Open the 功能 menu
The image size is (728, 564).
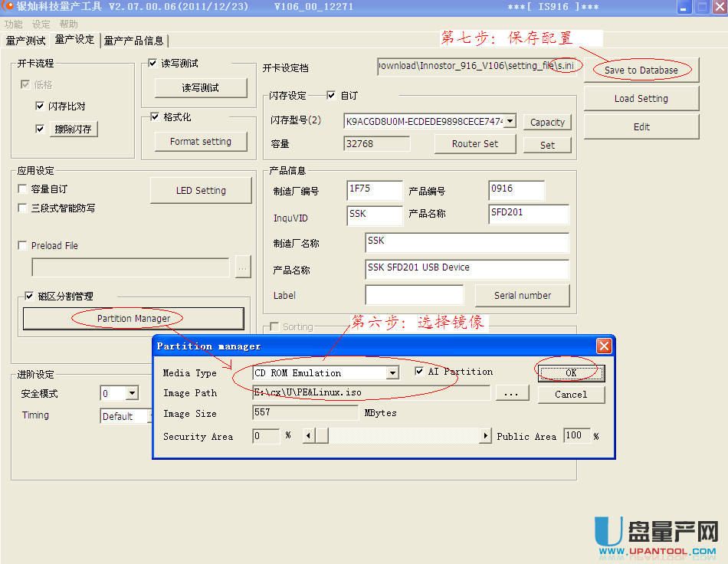click(x=13, y=25)
